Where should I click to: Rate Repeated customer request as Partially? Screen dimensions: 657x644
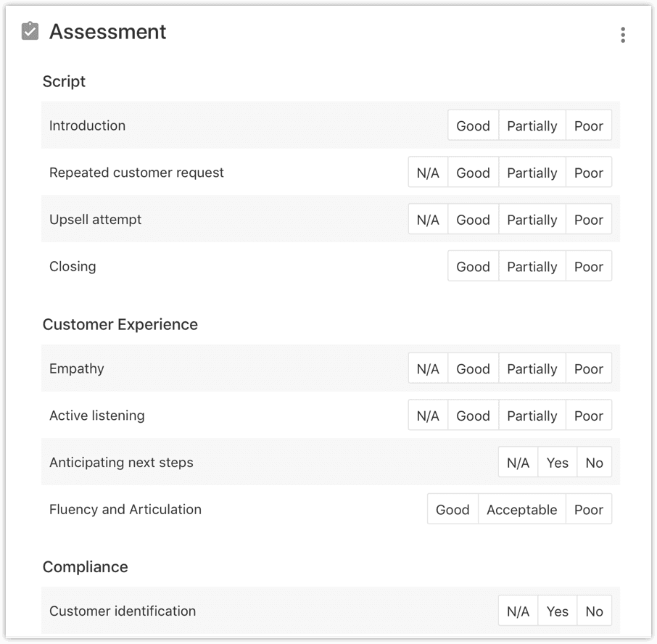tap(532, 173)
